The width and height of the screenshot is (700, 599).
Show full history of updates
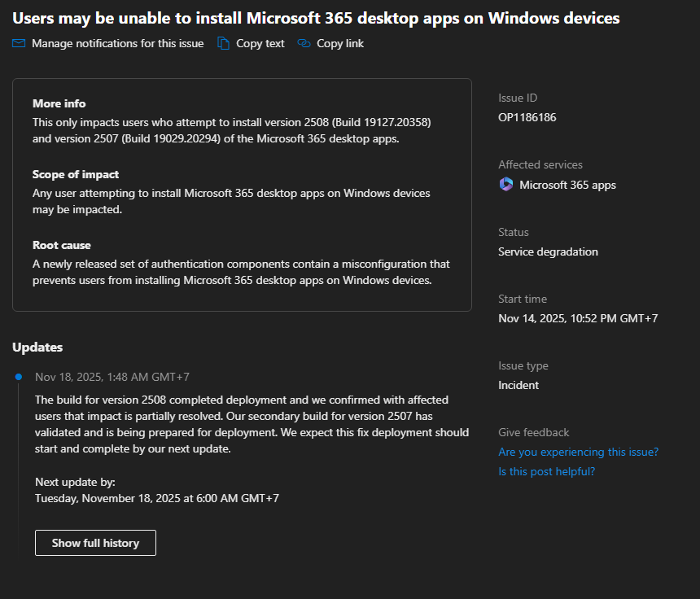pos(95,543)
